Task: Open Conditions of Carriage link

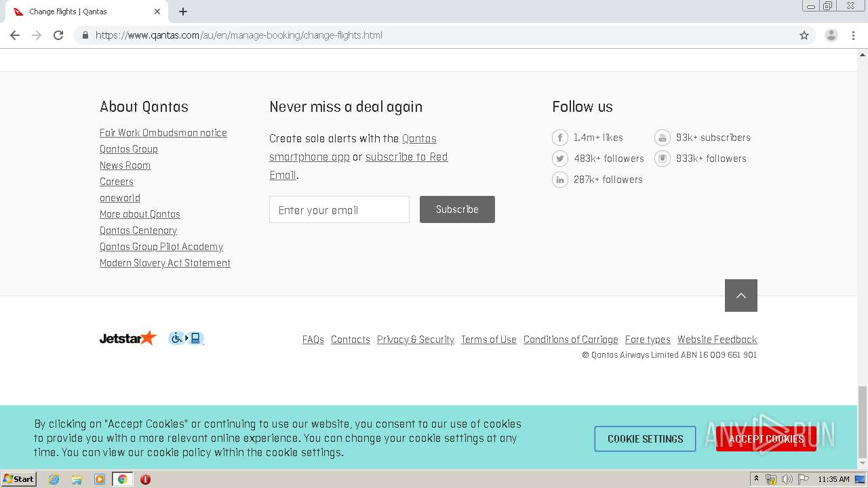Action: pyautogui.click(x=571, y=340)
